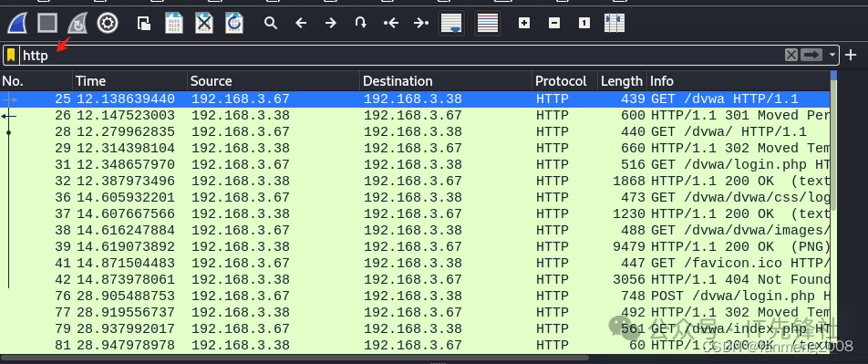Viewport: 868px width, 364px height.
Task: Select packet 41 GET /favicon.ico
Action: coord(415,263)
